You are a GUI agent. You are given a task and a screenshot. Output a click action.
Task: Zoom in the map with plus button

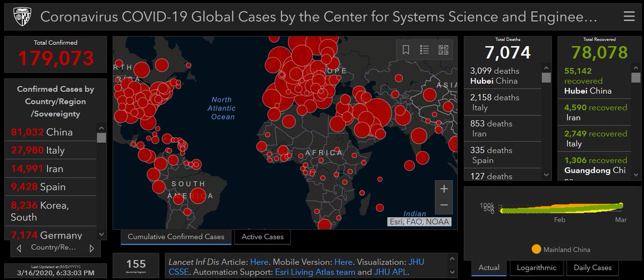(443, 189)
